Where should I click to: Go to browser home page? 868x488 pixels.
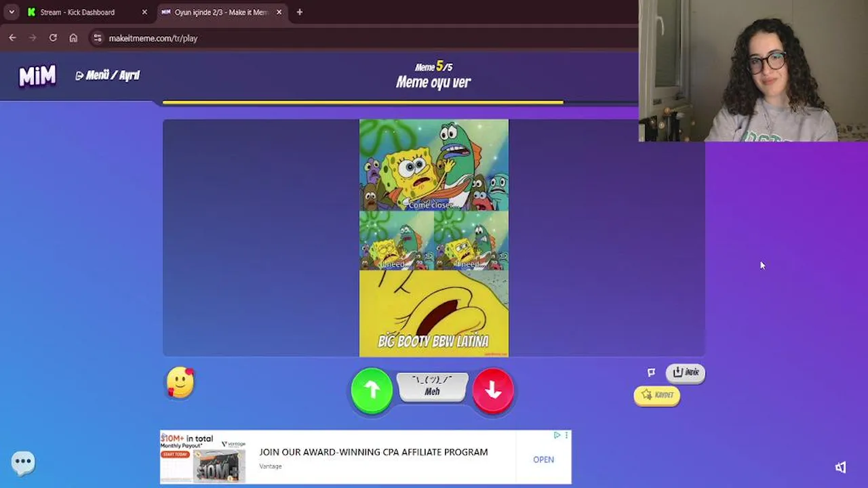pyautogui.click(x=73, y=38)
